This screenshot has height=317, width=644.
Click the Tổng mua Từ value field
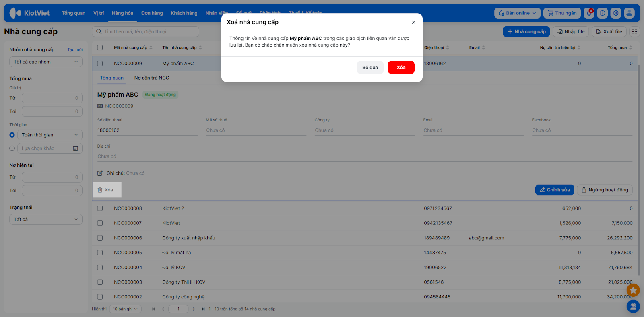(x=52, y=98)
